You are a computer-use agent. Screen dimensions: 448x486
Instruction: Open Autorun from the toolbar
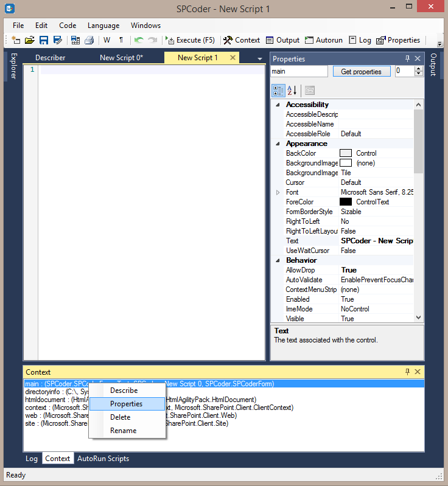pyautogui.click(x=324, y=40)
